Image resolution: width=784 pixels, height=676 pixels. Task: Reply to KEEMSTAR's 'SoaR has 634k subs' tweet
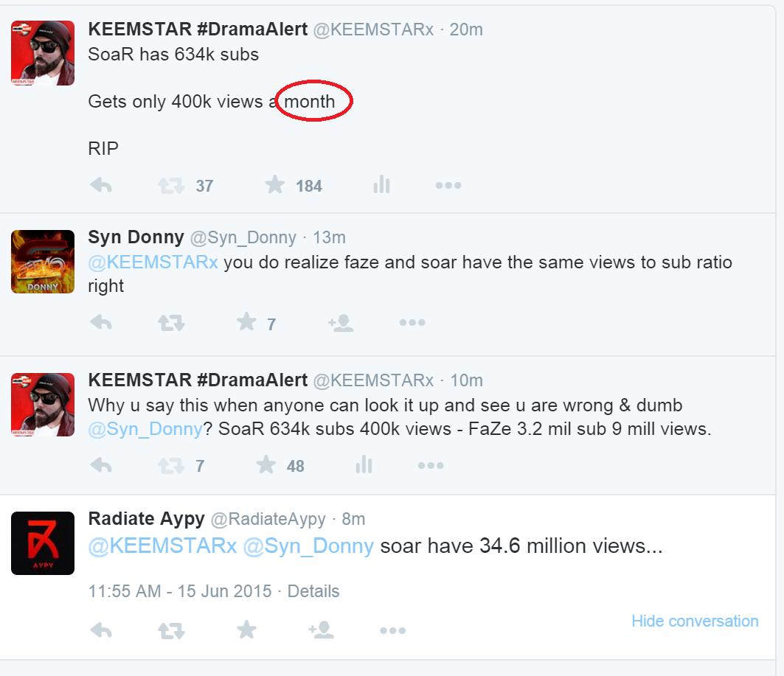coord(101,185)
